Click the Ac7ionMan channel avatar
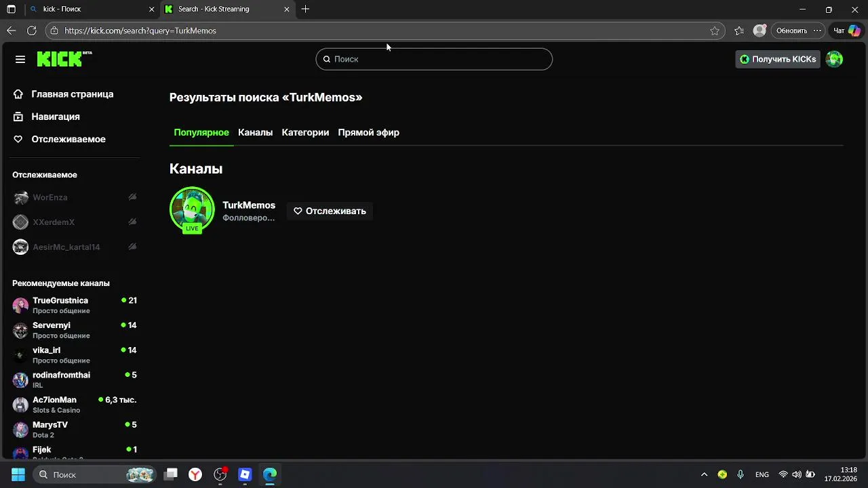Viewport: 868px width, 488px height. [x=21, y=405]
